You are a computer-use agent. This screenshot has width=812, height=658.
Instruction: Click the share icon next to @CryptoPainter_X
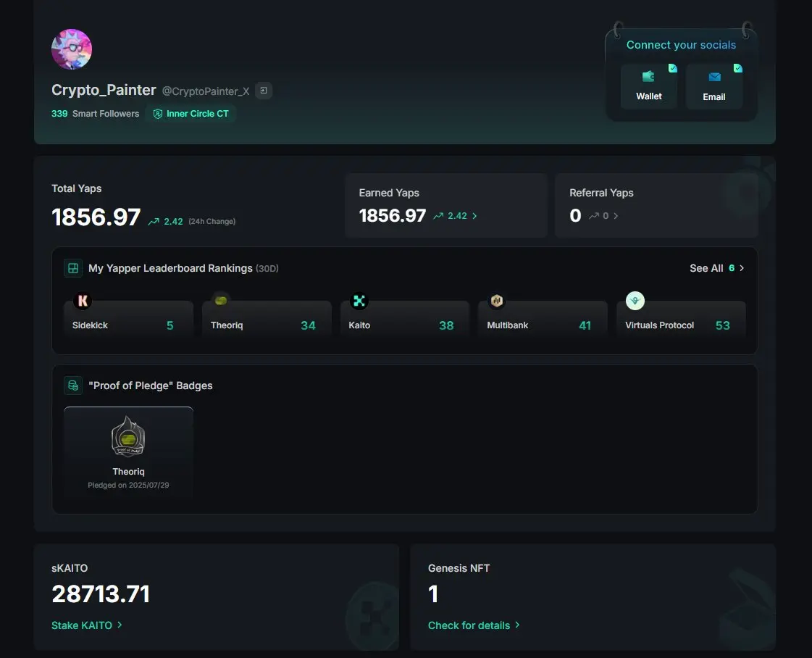pos(264,91)
